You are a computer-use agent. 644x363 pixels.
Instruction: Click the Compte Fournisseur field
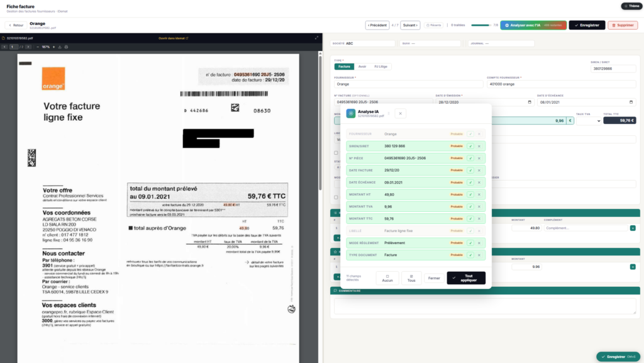pos(561,84)
